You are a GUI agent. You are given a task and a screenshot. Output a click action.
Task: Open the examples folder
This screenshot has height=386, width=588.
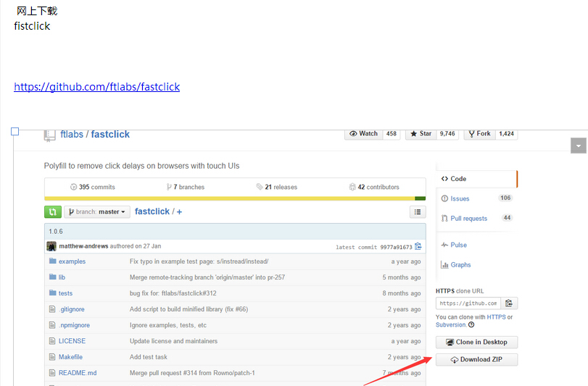tap(72, 261)
